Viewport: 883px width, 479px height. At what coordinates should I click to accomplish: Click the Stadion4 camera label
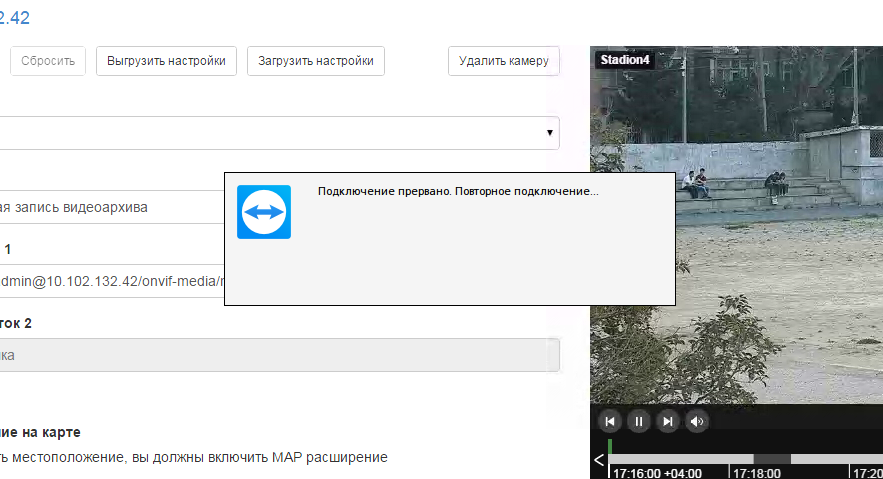pos(625,60)
